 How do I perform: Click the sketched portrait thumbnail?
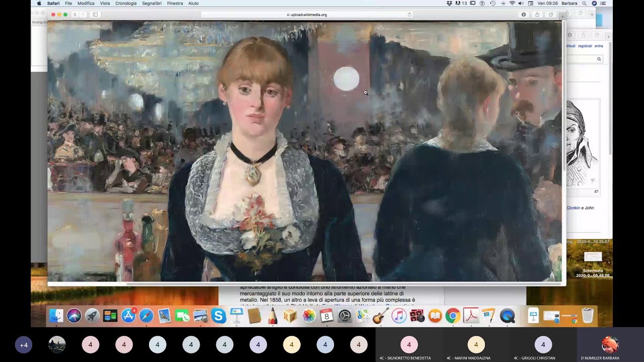click(583, 143)
